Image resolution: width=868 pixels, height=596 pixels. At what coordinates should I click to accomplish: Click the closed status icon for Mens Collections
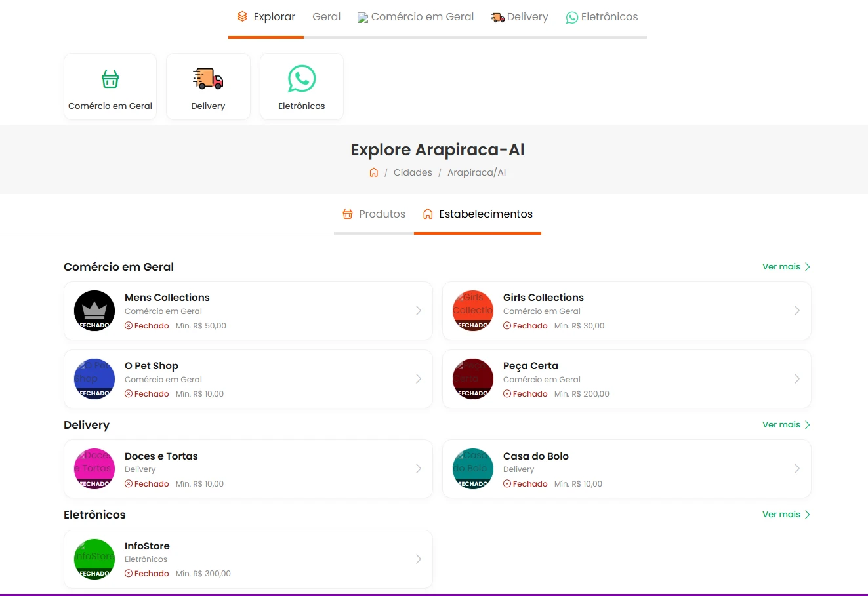(129, 326)
